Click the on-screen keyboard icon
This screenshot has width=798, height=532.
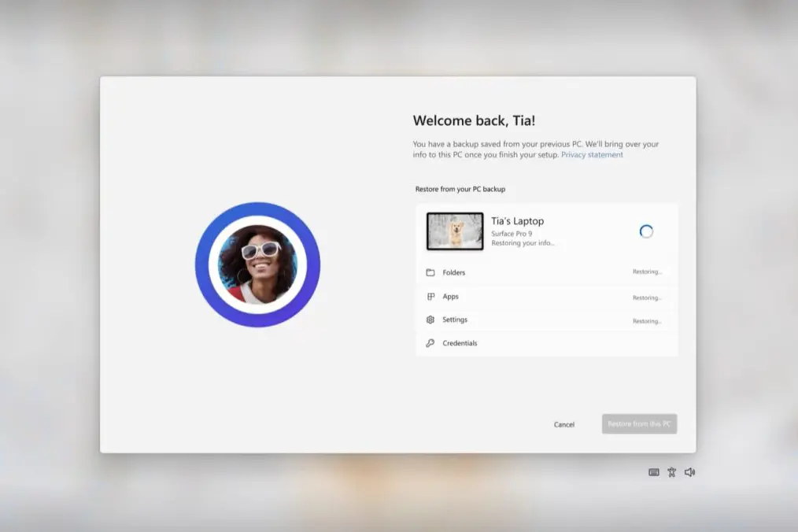pos(654,472)
